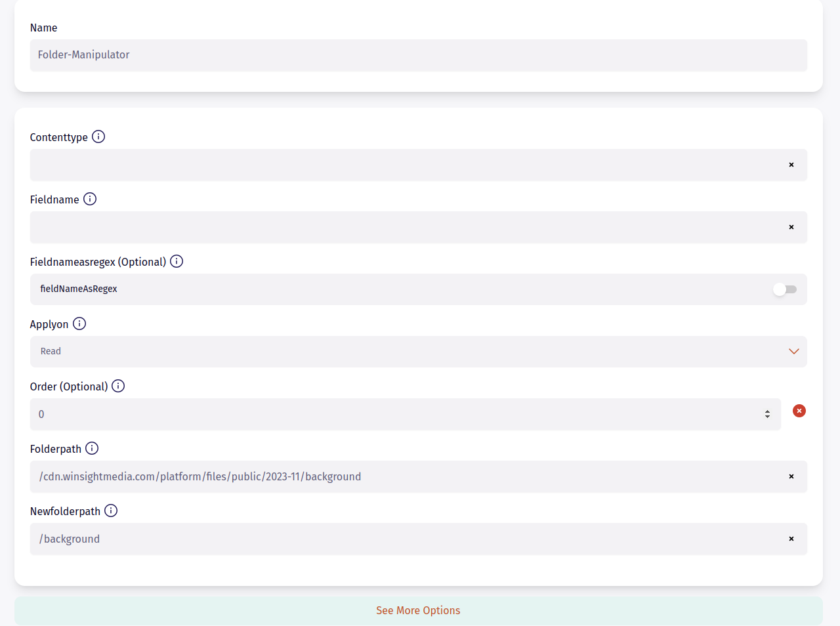
Task: Clear the Contenttype field
Action: click(x=791, y=165)
